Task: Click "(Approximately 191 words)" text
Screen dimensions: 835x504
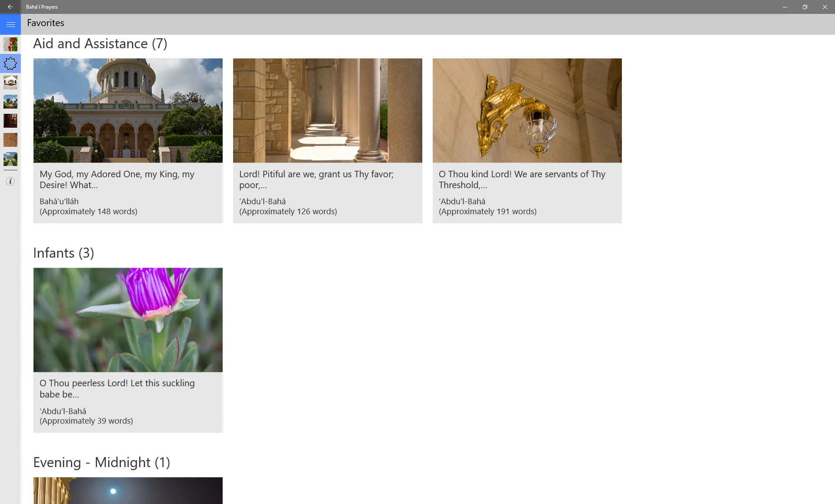Action: [x=488, y=212]
